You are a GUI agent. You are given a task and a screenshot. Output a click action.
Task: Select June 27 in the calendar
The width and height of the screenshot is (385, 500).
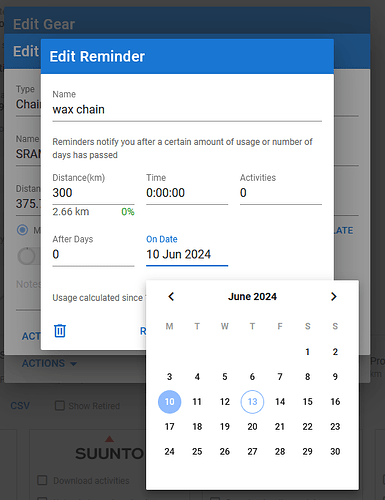[252, 452]
